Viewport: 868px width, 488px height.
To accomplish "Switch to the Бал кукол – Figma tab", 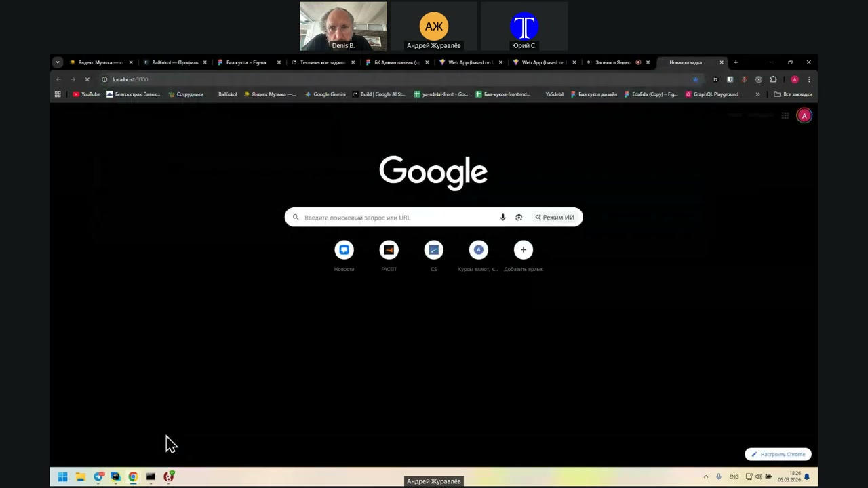I will pos(245,62).
